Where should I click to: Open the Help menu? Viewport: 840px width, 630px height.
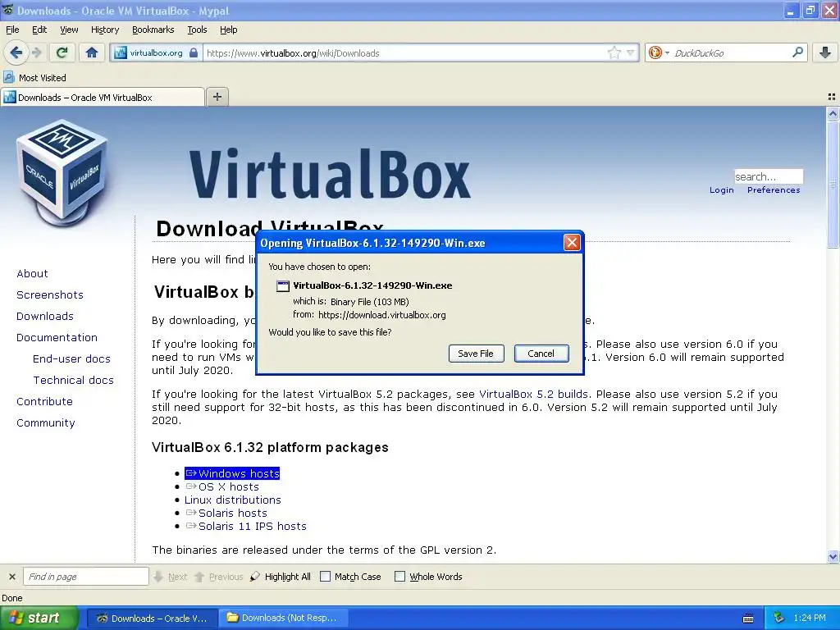tap(229, 30)
